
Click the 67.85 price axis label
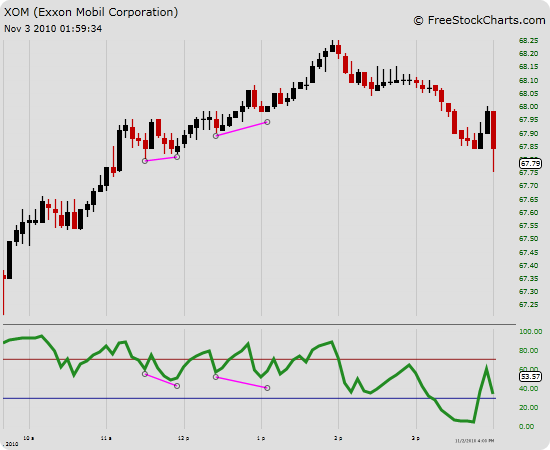pos(528,147)
